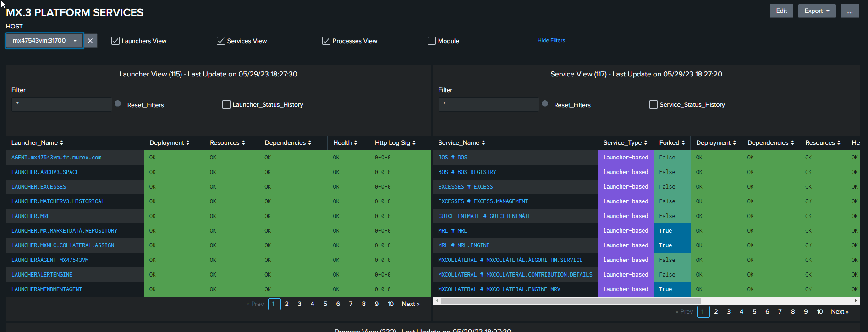Sort by Launcher_Name column
The width and height of the screenshot is (868, 332).
[x=38, y=142]
